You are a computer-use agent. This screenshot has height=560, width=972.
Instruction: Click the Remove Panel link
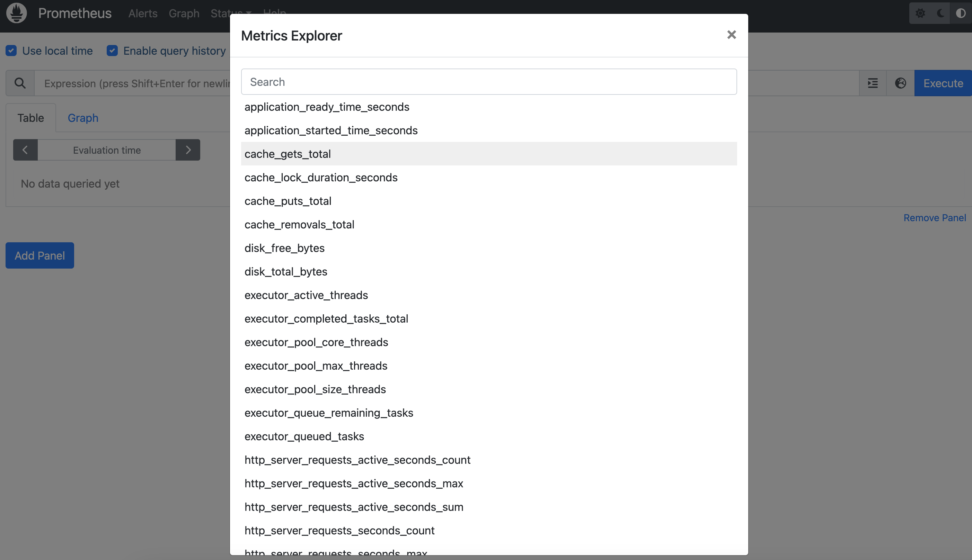(x=935, y=218)
